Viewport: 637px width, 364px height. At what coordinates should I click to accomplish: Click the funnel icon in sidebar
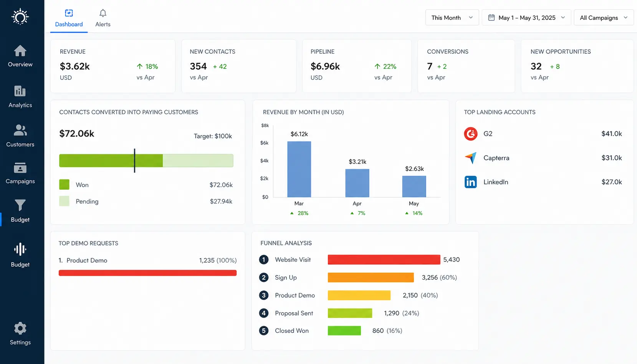click(x=20, y=205)
